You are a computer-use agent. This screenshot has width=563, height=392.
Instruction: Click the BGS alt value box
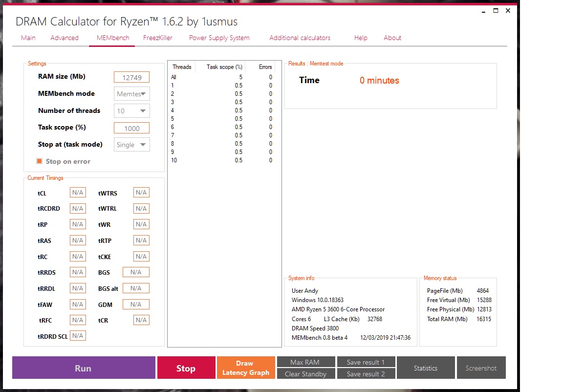coord(136,288)
